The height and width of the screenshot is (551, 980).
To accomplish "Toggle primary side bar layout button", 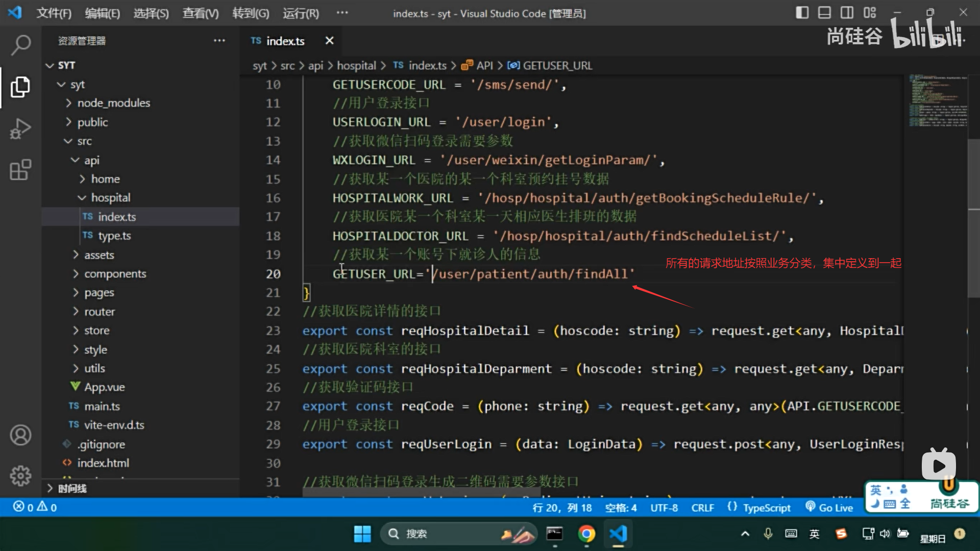I will pyautogui.click(x=802, y=13).
